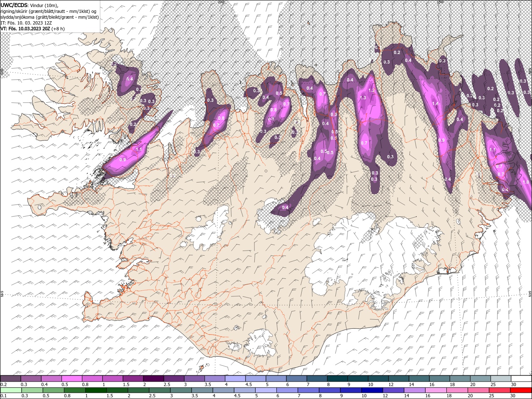The width and height of the screenshot is (532, 399).
Task: Click the UWC/ECDS title text
Action: [x=14, y=5]
